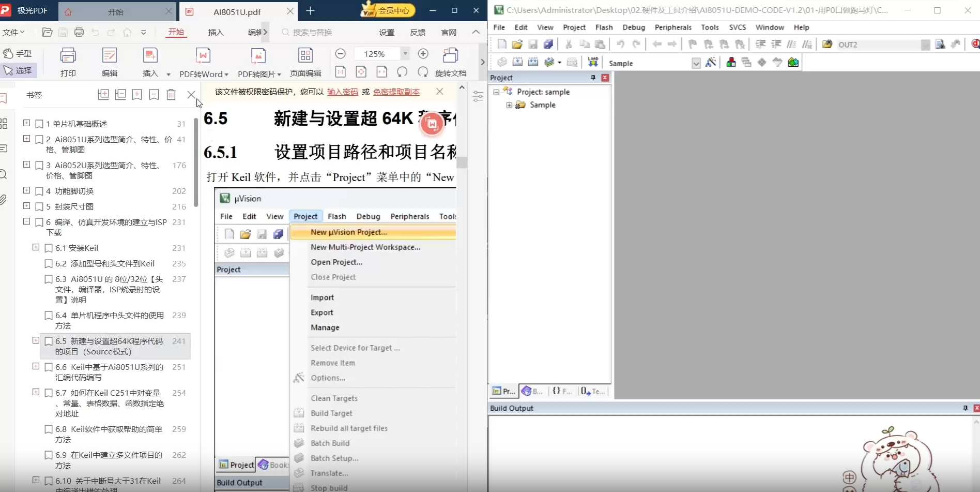Expand bookmark '3 Ai8052U系列选型简介'
This screenshot has height=492, width=980.
point(26,165)
